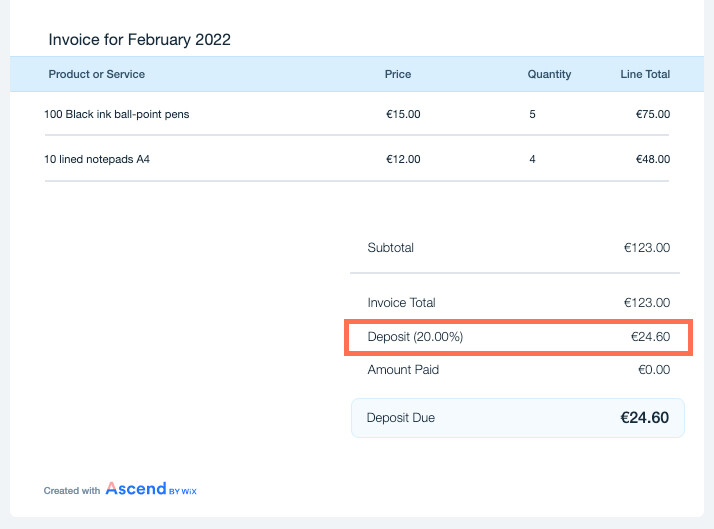This screenshot has height=529, width=714.
Task: Click the 'Product or Service' column header
Action: (97, 74)
